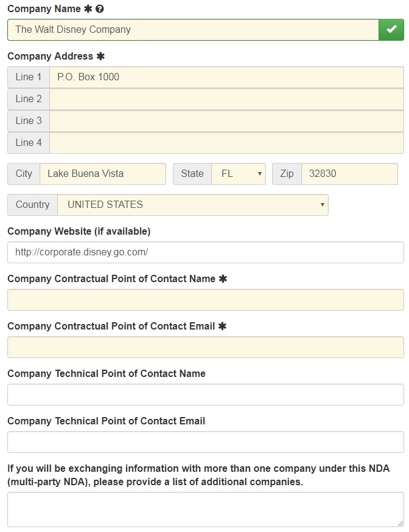This screenshot has width=409, height=532.
Task: Click the empty Line 3 address field
Action: coord(225,120)
